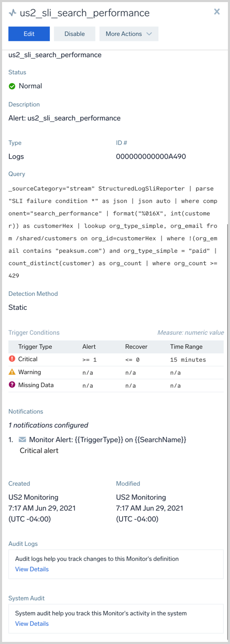Click the red Critical trigger icon

tap(12, 359)
